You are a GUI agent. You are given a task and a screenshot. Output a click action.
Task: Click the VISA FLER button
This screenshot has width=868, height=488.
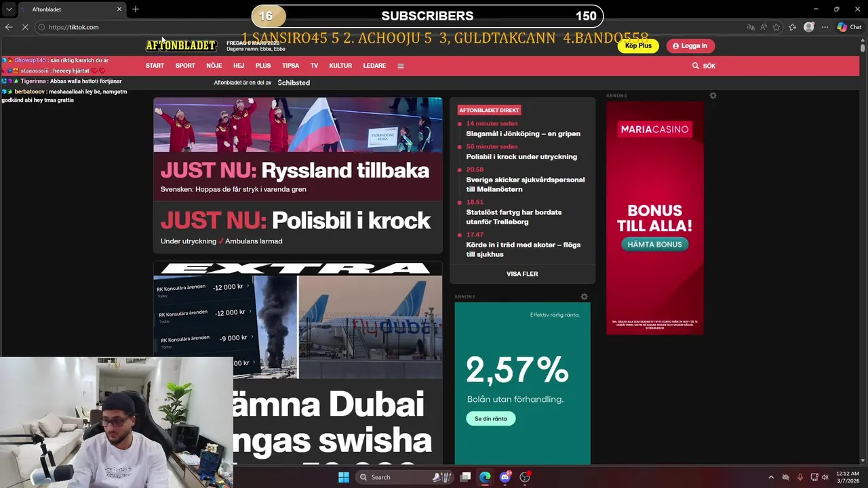[x=522, y=274]
